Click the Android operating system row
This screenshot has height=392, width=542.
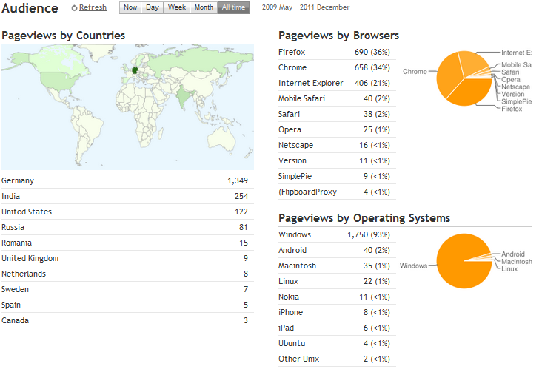pos(337,250)
